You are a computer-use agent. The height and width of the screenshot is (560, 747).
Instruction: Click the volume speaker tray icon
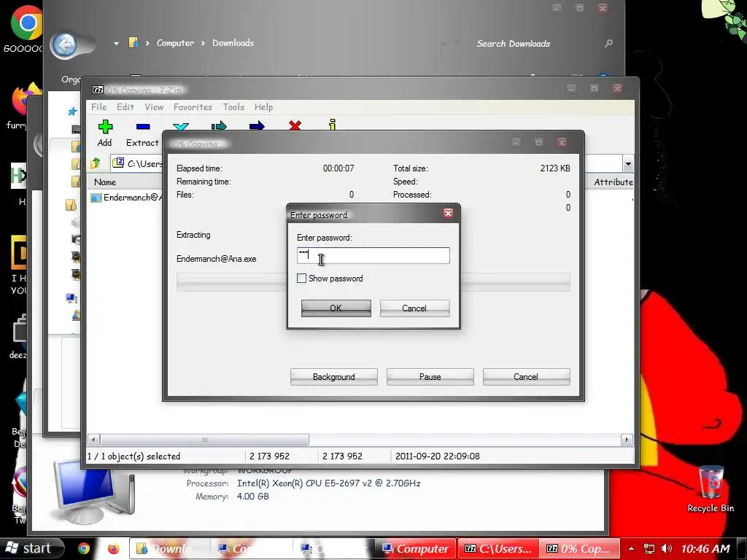[x=667, y=548]
